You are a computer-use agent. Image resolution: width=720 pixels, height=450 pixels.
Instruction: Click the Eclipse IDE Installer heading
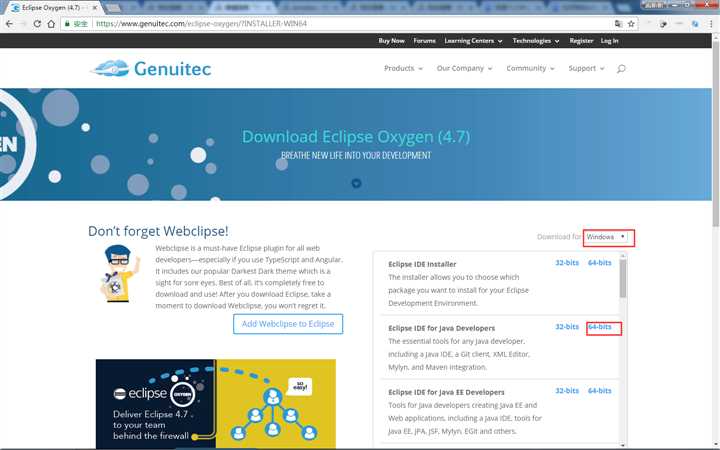(x=422, y=264)
